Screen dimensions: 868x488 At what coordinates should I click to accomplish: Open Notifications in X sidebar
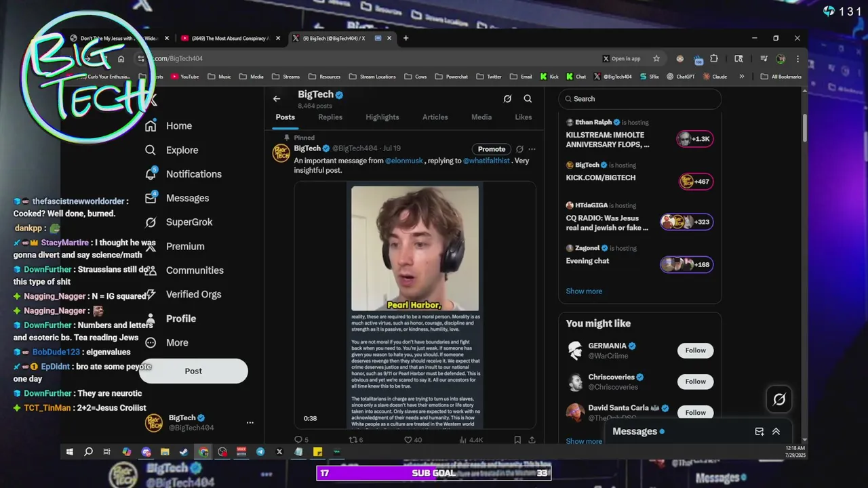point(183,174)
